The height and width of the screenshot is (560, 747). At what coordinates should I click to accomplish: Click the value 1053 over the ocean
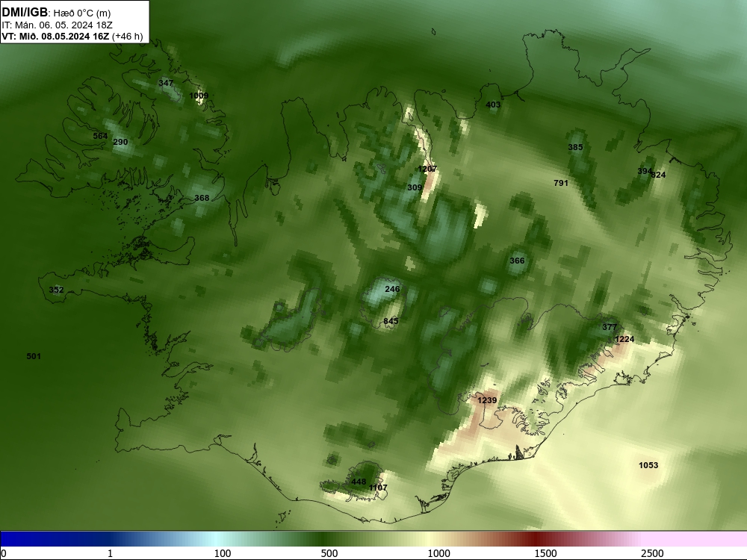pyautogui.click(x=648, y=466)
